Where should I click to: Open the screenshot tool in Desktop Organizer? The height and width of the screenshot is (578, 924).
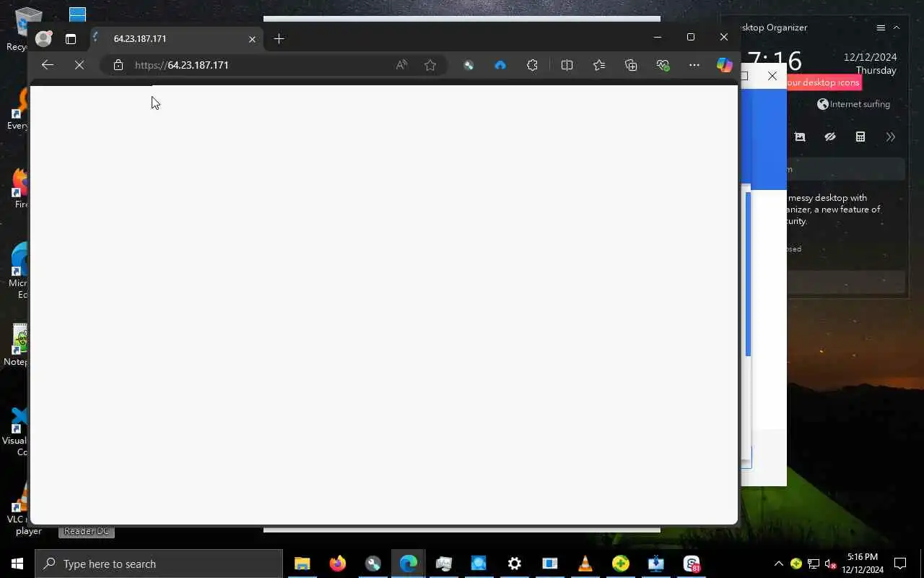point(800,137)
